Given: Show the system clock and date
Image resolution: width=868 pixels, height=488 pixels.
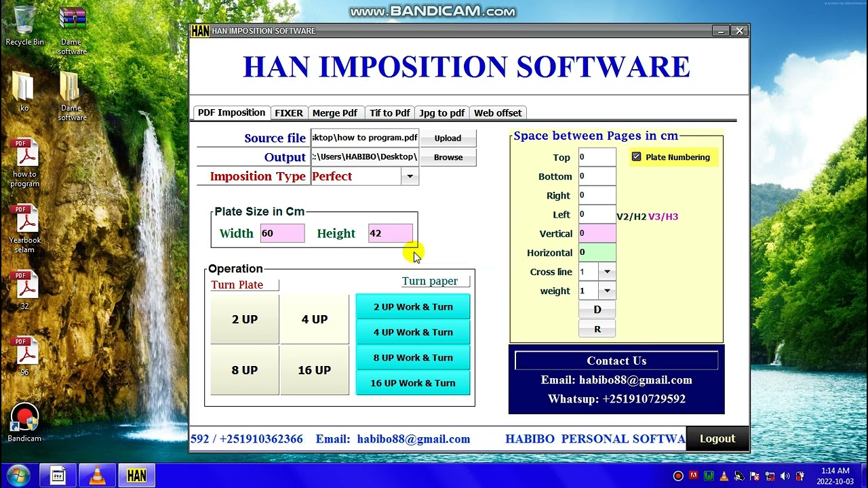Looking at the screenshot, I should 835,476.
